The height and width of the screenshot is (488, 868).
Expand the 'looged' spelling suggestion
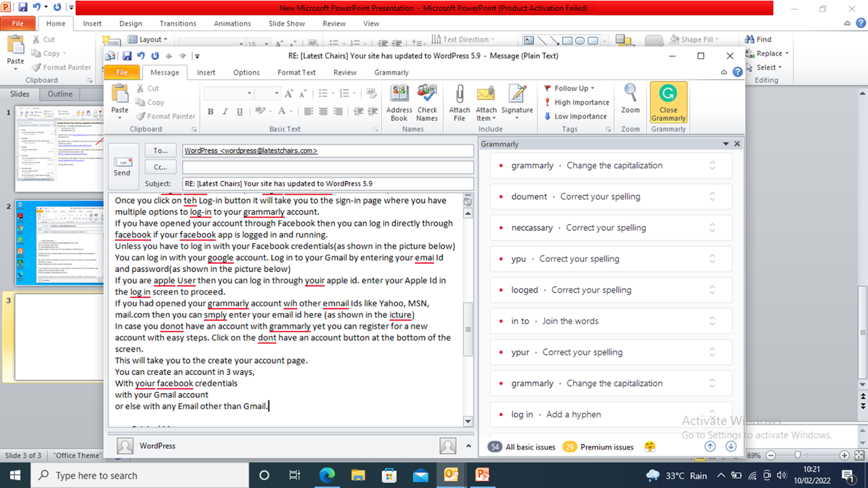pos(712,290)
